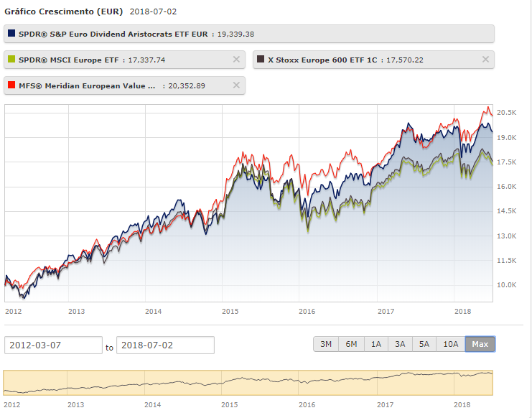Select the 6M time range
Viewport: 532px width, 418px height.
pos(351,344)
